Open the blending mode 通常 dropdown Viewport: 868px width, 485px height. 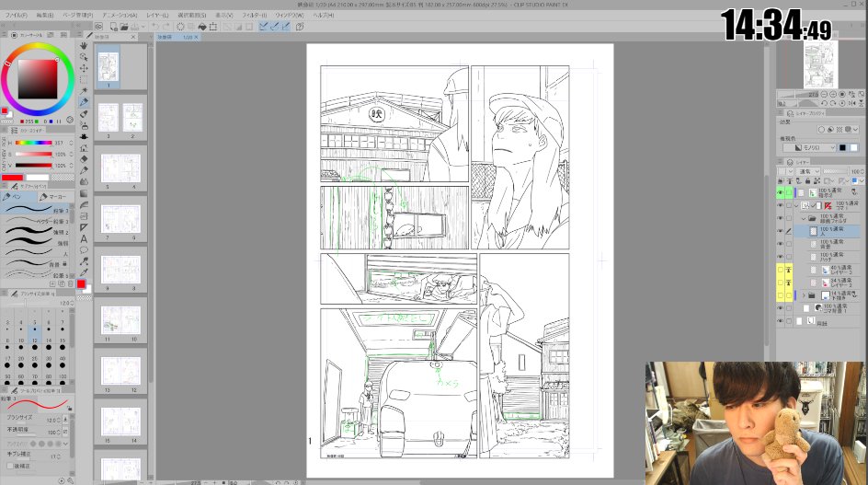pyautogui.click(x=808, y=171)
